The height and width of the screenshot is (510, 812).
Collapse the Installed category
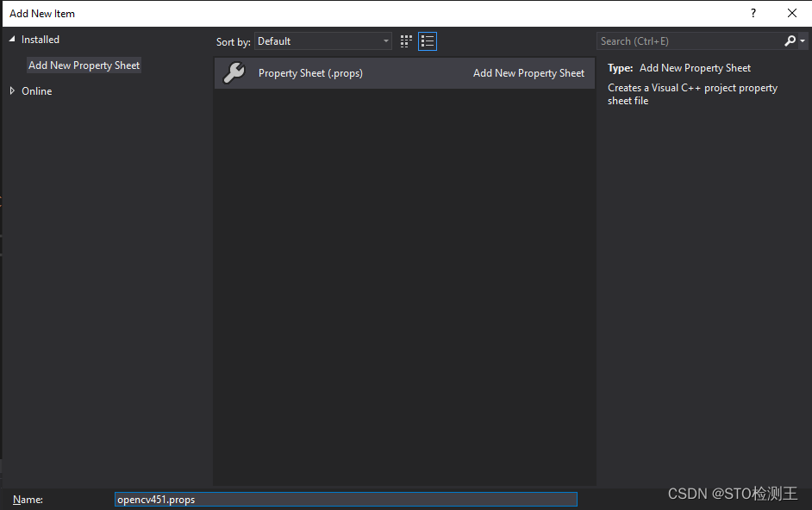tap(11, 39)
